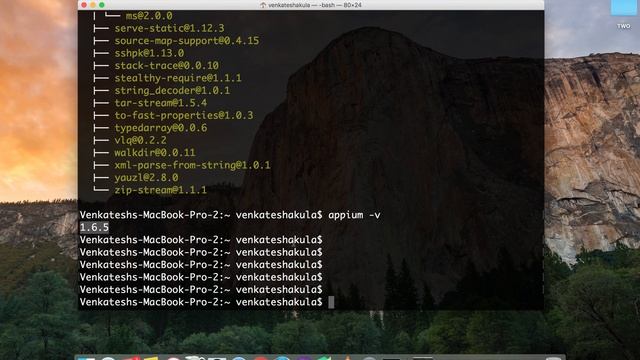Click the 'source-map-support@0.4.15' package line
Screen dimensions: 640x360
tap(187, 41)
